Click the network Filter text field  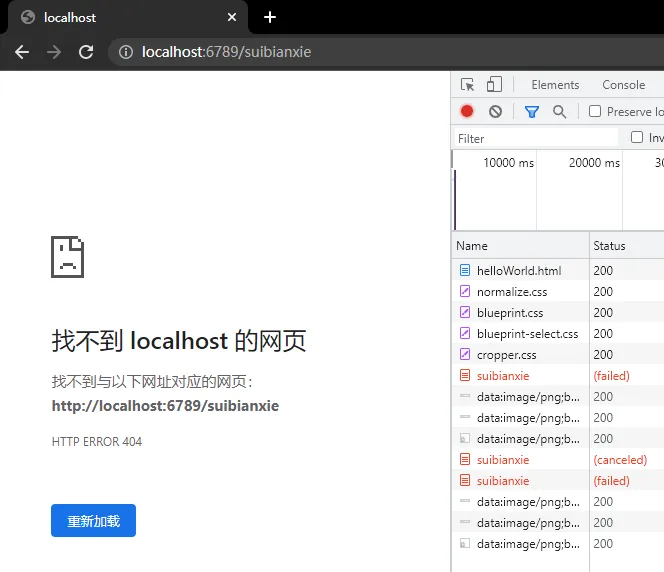point(535,138)
